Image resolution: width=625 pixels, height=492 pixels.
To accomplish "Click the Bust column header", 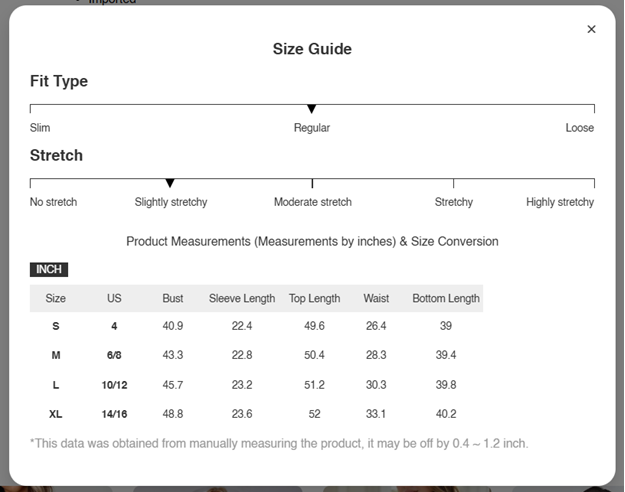I will click(x=173, y=298).
